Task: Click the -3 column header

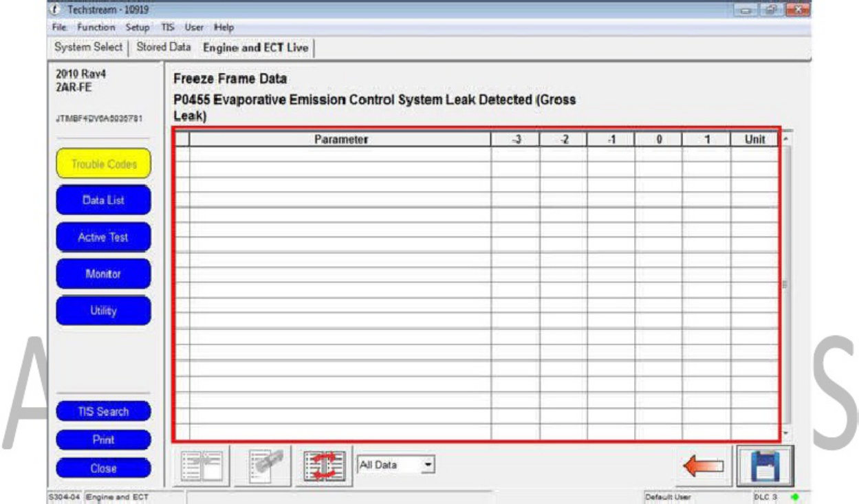Action: tap(516, 139)
